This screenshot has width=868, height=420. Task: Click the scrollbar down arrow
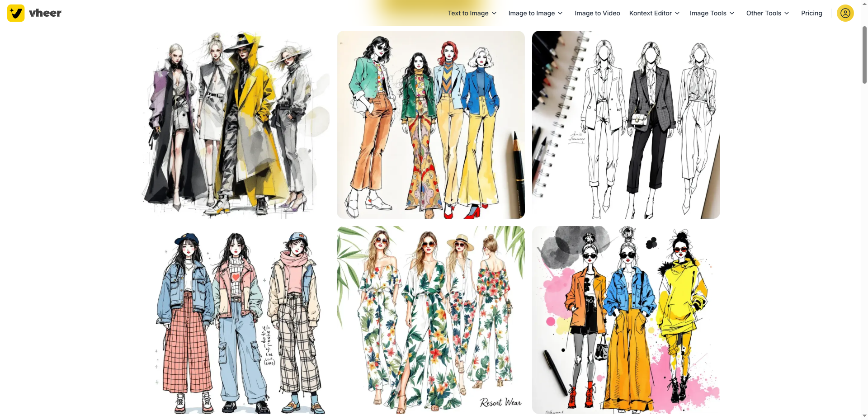(864, 416)
